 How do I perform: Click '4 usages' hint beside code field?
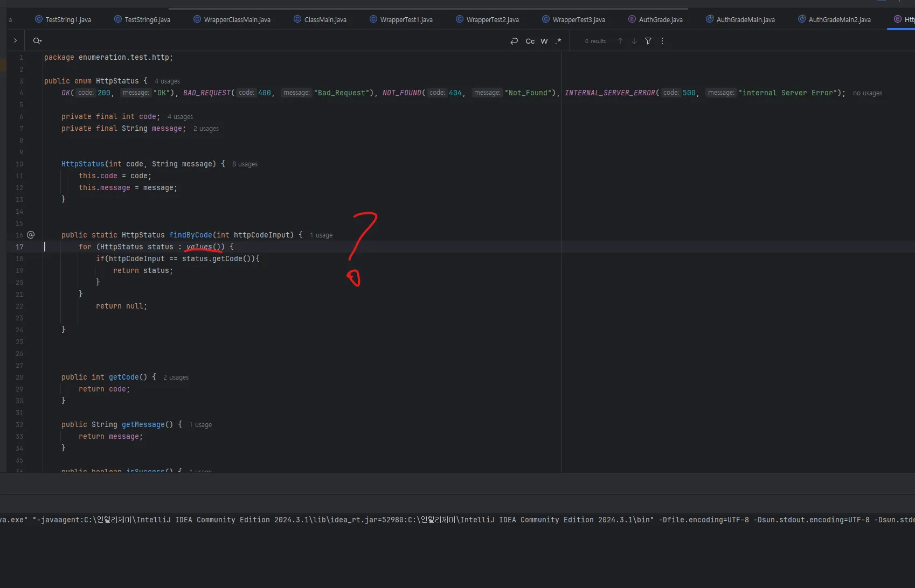click(x=180, y=117)
